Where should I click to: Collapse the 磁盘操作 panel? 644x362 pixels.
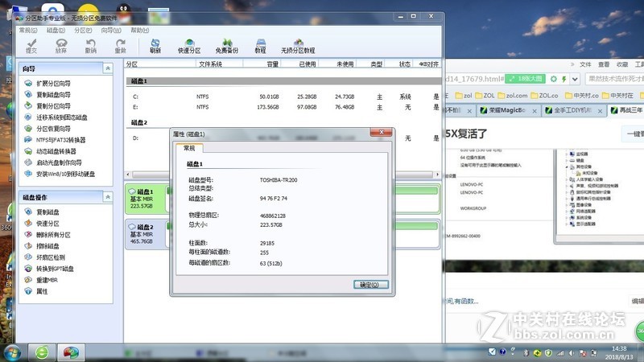[x=108, y=197]
